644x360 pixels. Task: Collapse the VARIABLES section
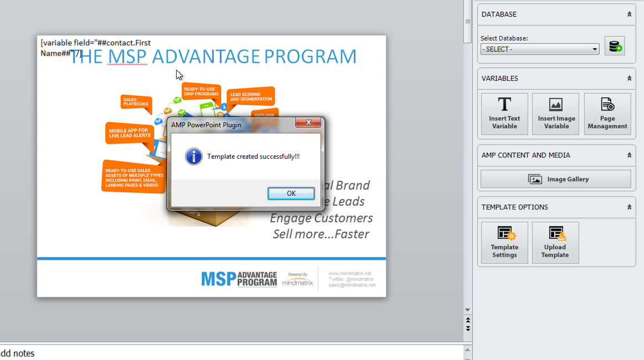point(629,79)
